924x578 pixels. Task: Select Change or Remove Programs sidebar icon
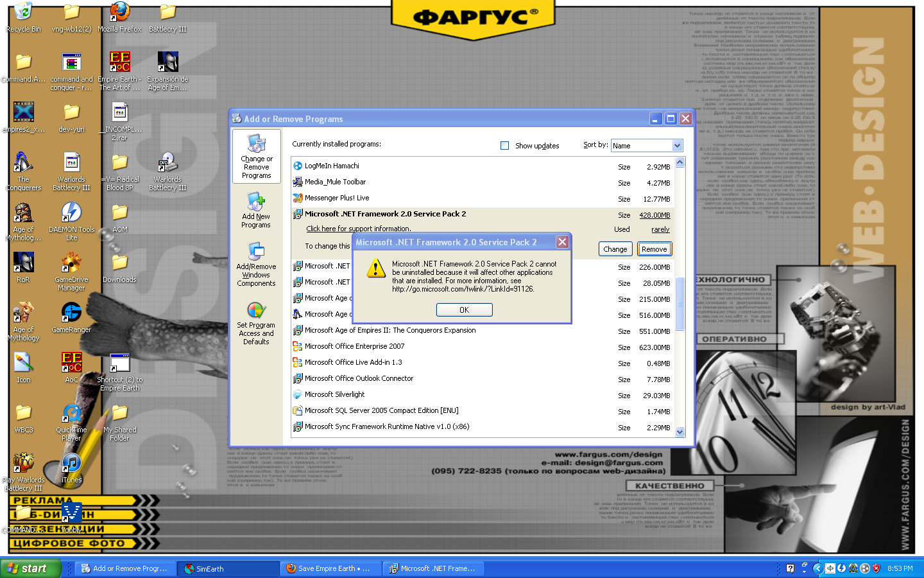pyautogui.click(x=256, y=157)
